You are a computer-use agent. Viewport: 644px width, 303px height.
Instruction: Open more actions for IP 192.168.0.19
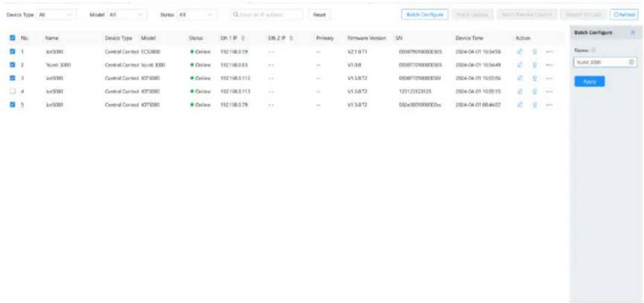549,52
